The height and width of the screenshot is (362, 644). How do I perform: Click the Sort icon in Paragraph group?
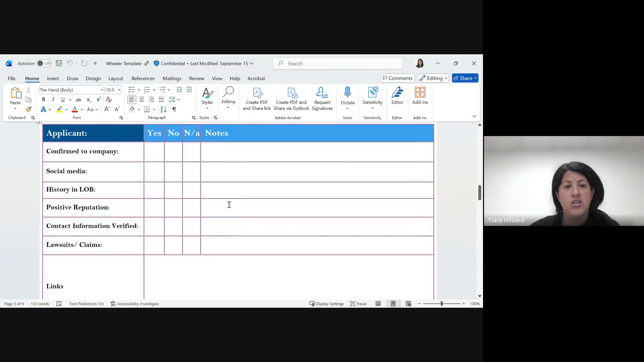click(x=163, y=109)
